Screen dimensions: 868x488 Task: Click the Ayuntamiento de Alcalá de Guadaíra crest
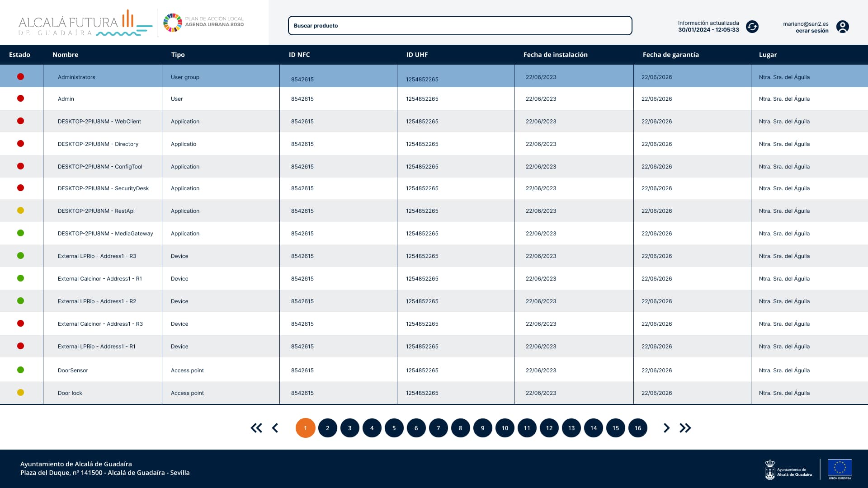tap(770, 469)
